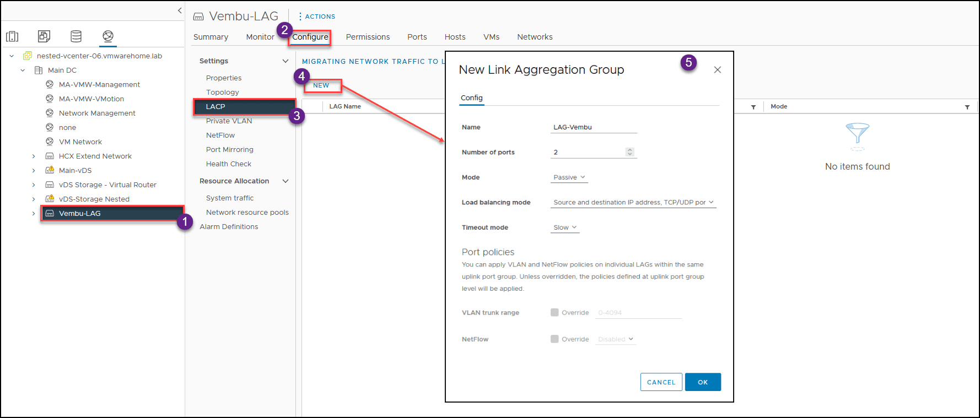Screen dimensions: 980x418
Task: Open NetFlow Disabled dropdown
Action: coord(616,339)
